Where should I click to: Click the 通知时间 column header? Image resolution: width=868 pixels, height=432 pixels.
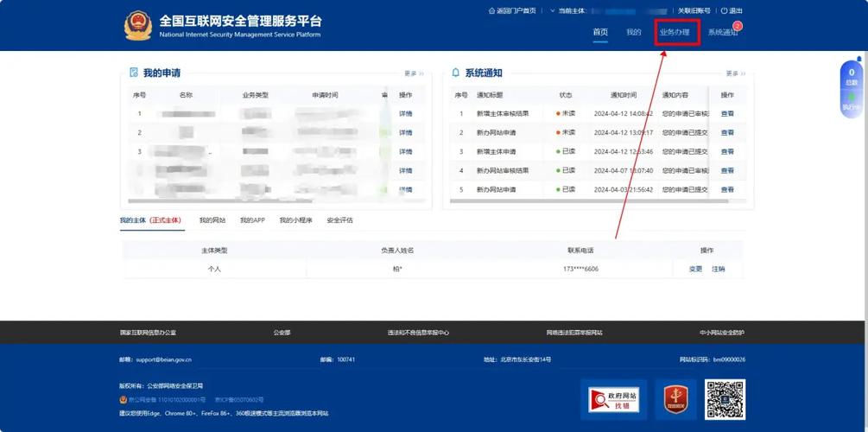(x=624, y=95)
